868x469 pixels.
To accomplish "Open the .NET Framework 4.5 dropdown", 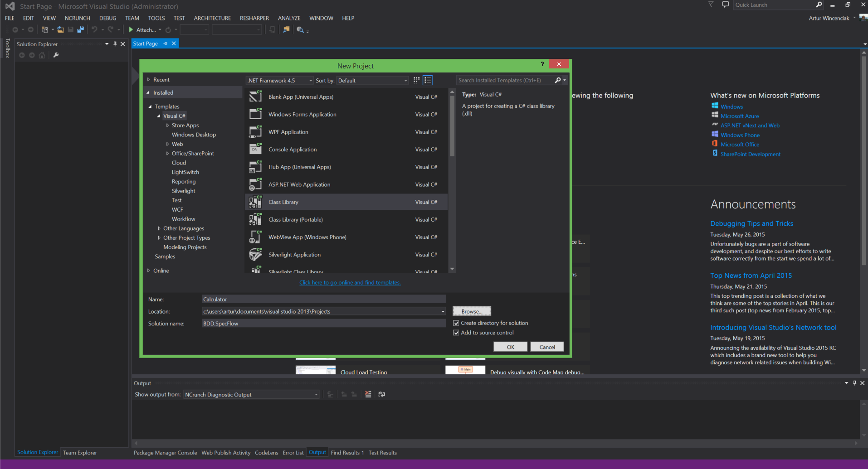I will pos(279,81).
